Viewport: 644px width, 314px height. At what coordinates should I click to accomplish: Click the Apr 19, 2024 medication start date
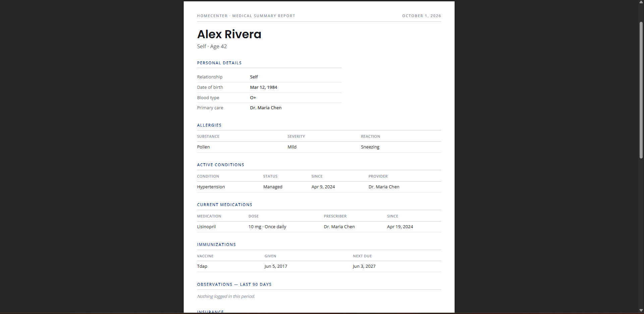pyautogui.click(x=400, y=227)
